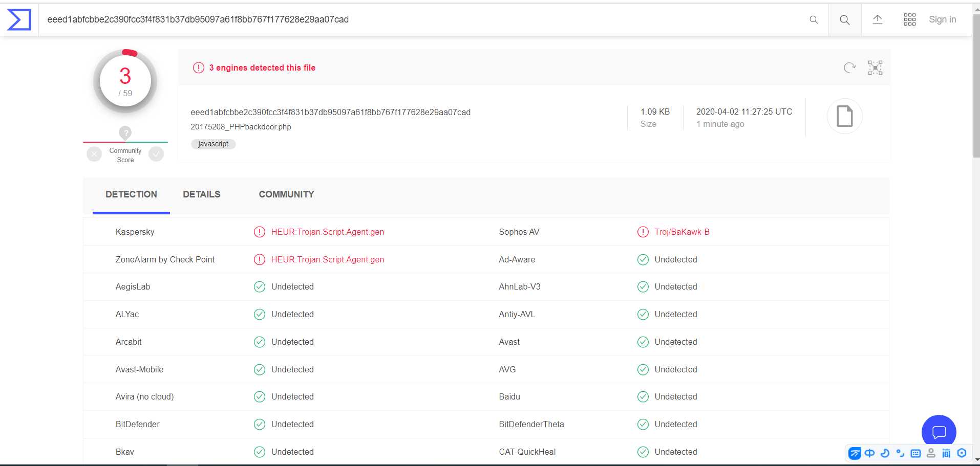Screen dimensions: 980x466
Task: Open the apps grid menu
Action: pyautogui.click(x=910, y=19)
